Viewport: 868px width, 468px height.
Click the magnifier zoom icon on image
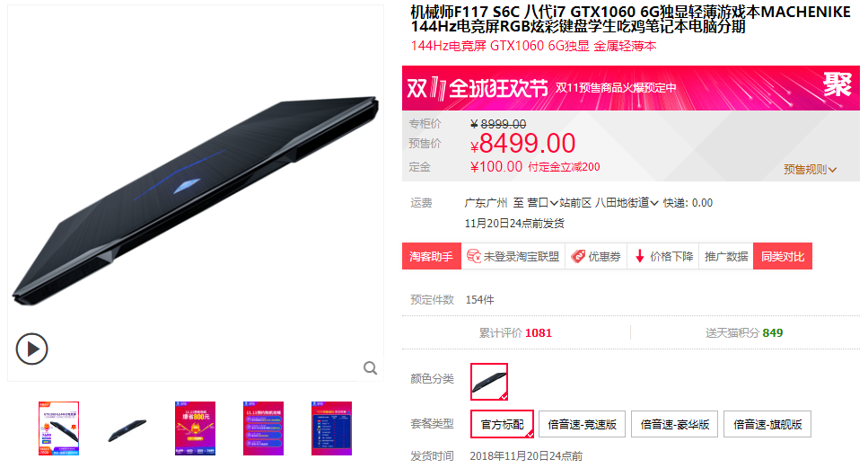coord(371,367)
